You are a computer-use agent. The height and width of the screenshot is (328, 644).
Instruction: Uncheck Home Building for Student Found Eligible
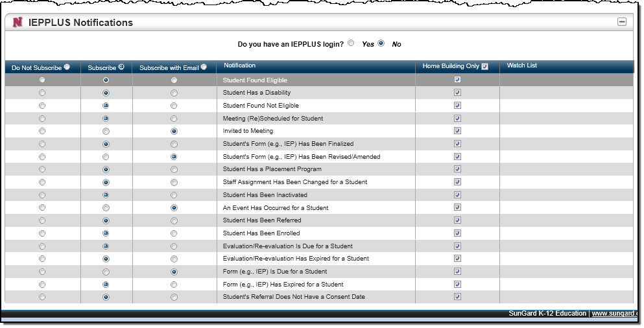pyautogui.click(x=457, y=80)
